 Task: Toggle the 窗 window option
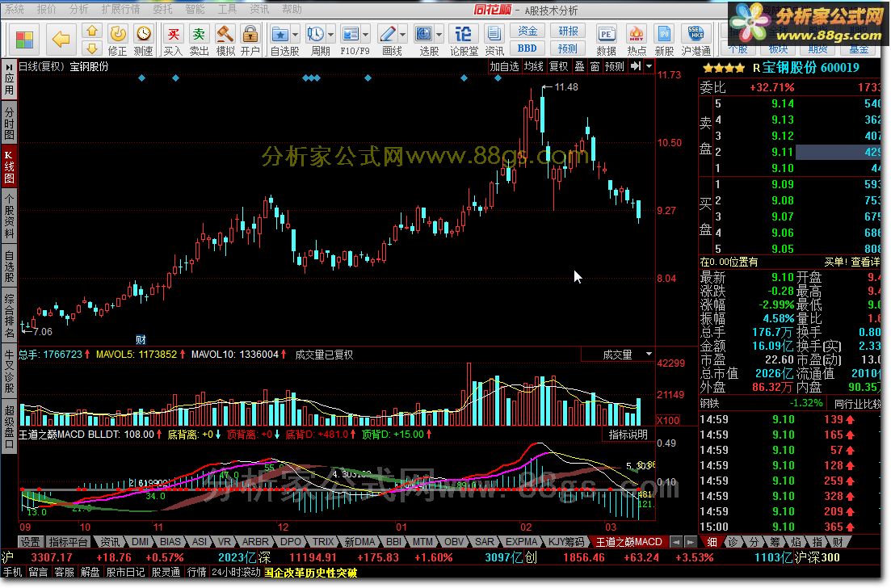click(x=595, y=66)
